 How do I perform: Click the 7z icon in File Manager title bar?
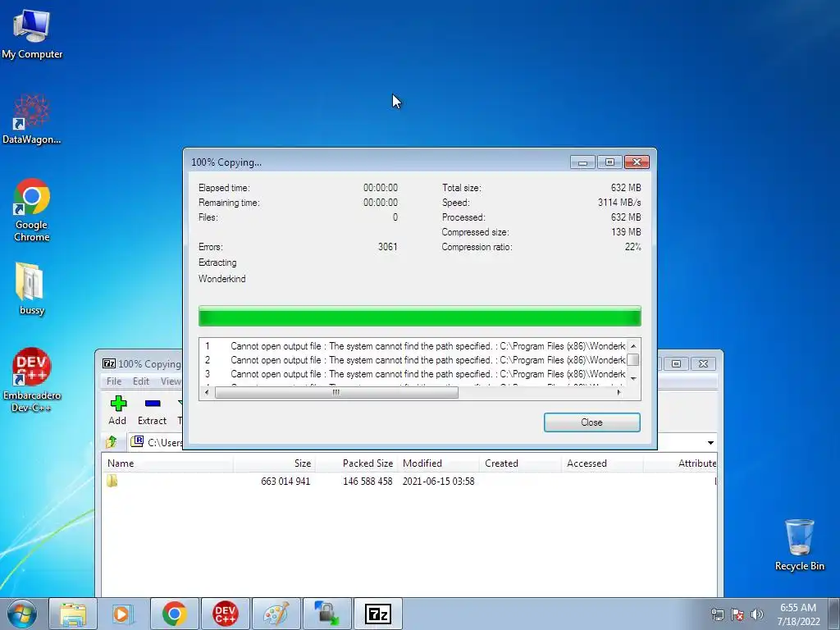pyautogui.click(x=109, y=363)
